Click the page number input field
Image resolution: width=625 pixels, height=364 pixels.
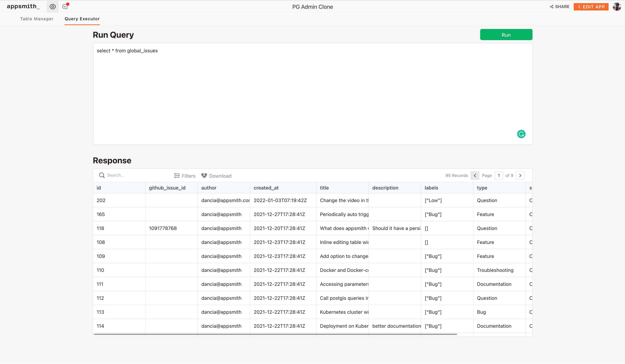[x=499, y=176]
